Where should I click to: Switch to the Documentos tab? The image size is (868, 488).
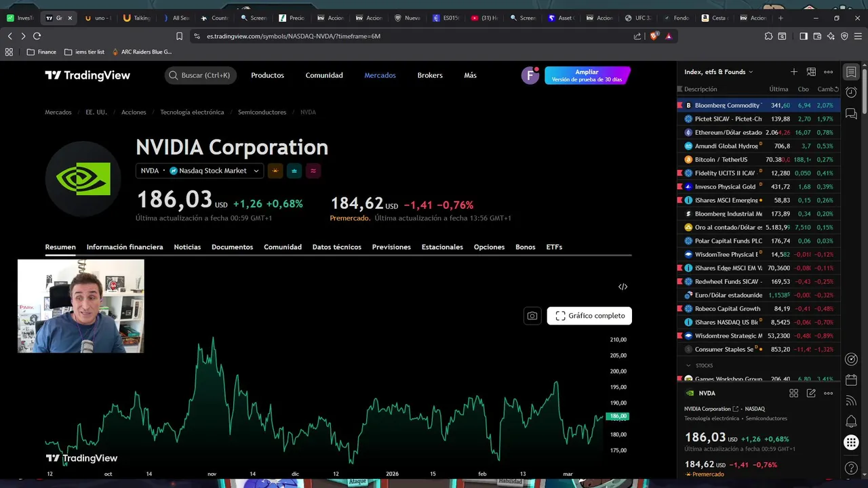tap(232, 247)
